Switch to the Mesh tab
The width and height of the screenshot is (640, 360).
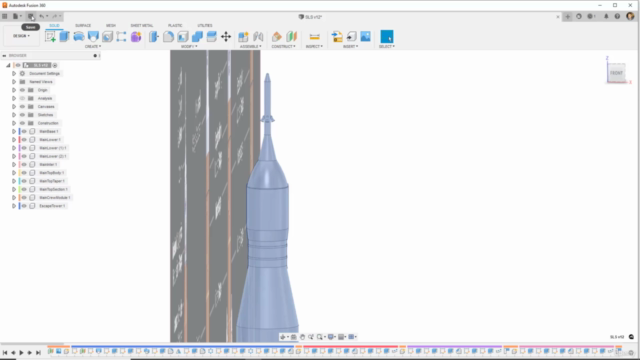click(111, 25)
